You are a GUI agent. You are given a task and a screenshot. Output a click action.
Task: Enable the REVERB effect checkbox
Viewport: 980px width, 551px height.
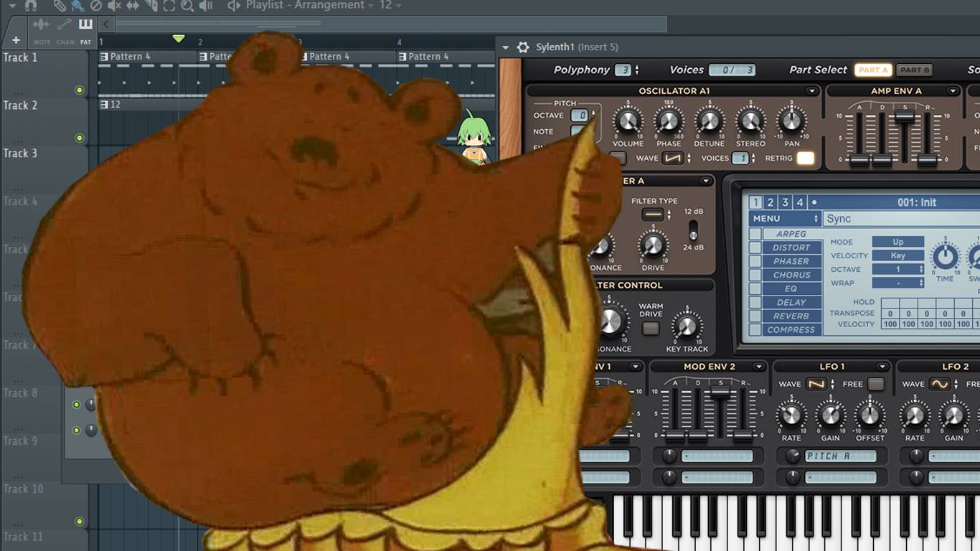tap(755, 316)
